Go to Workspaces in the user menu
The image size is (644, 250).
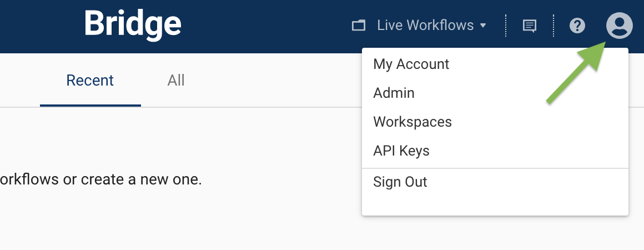[412, 122]
